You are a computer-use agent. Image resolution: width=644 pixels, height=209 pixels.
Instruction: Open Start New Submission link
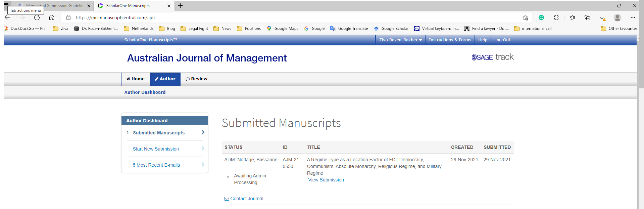coord(156,149)
